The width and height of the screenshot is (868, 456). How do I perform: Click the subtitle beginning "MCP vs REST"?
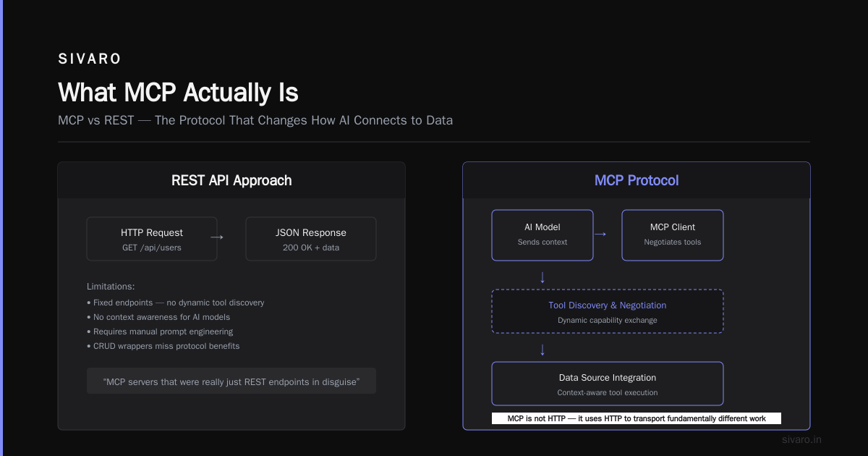tap(255, 120)
